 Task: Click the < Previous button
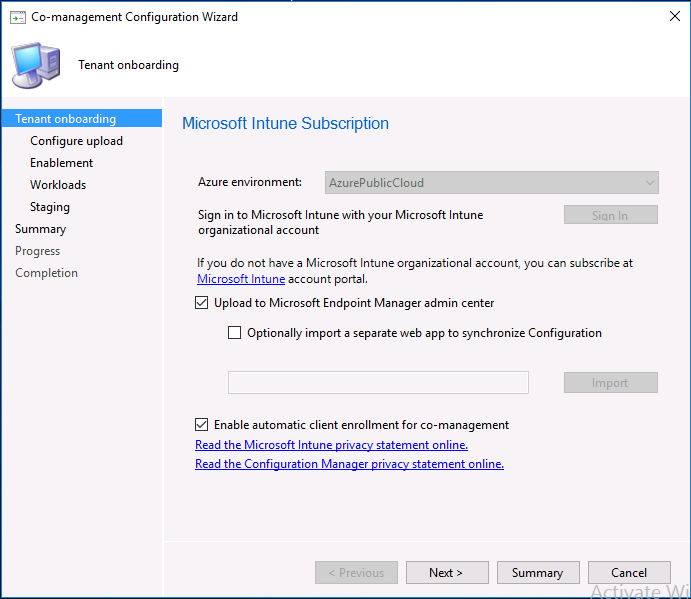357,573
